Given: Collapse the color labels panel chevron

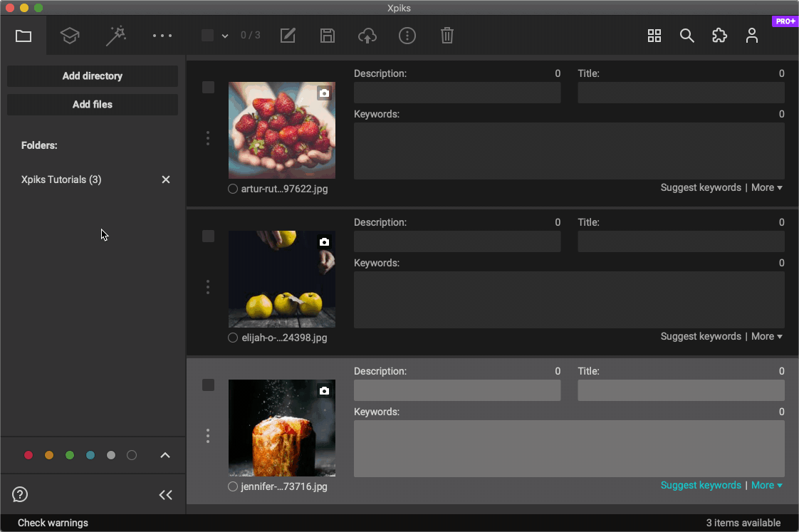Looking at the screenshot, I should pos(165,456).
